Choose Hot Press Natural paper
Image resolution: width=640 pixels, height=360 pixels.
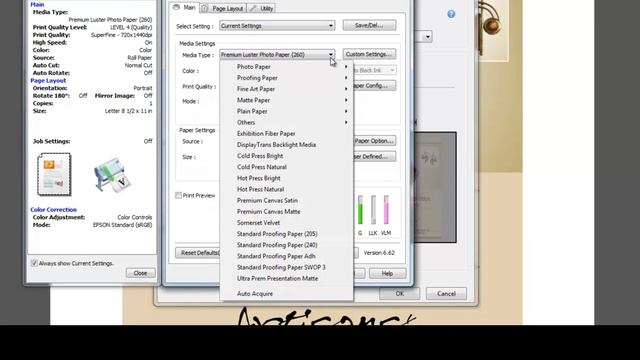point(287,189)
